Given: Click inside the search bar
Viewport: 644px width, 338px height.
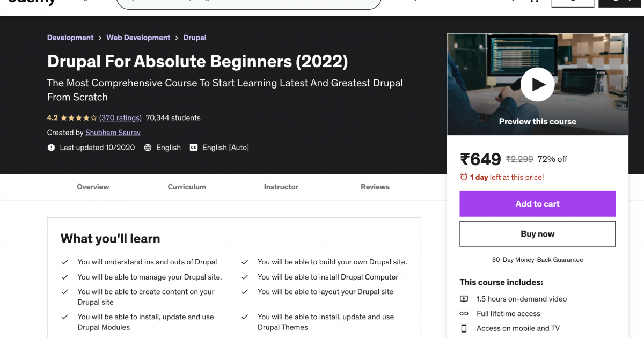Looking at the screenshot, I should pyautogui.click(x=248, y=4).
